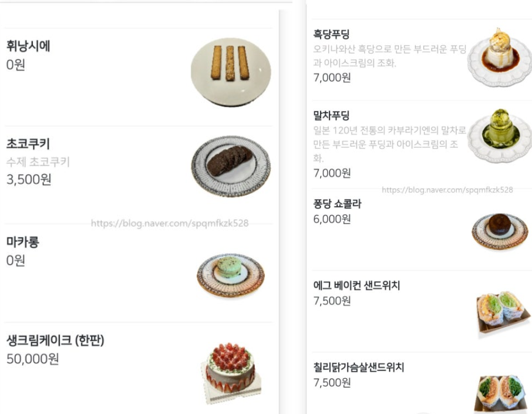532x414 pixels.
Task: Click the 말차푸딩 item name
Action: (332, 114)
